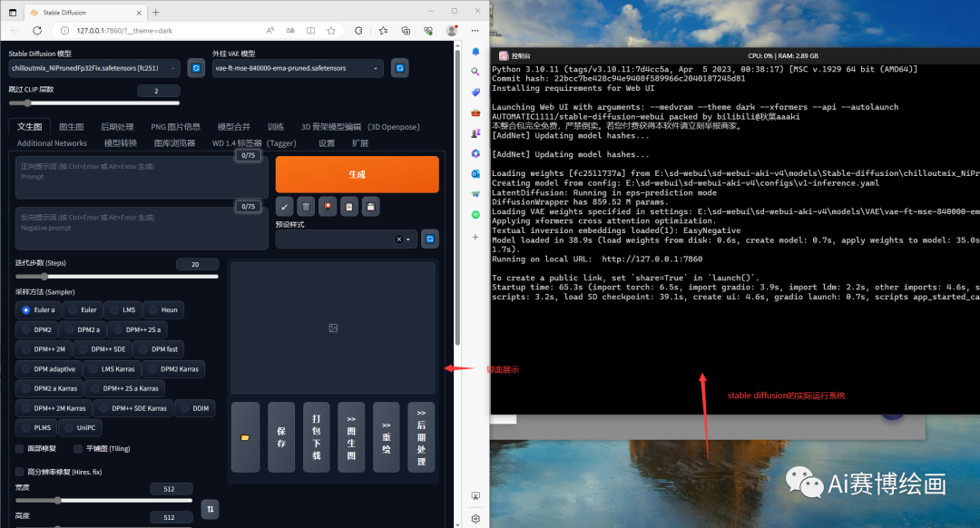
Task: Refresh the external VAE model list
Action: tap(400, 68)
